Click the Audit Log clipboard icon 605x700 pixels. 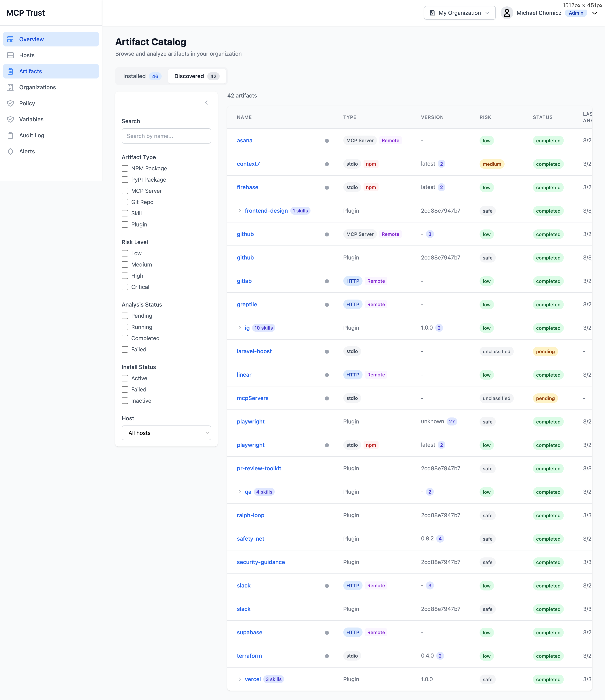coord(10,136)
